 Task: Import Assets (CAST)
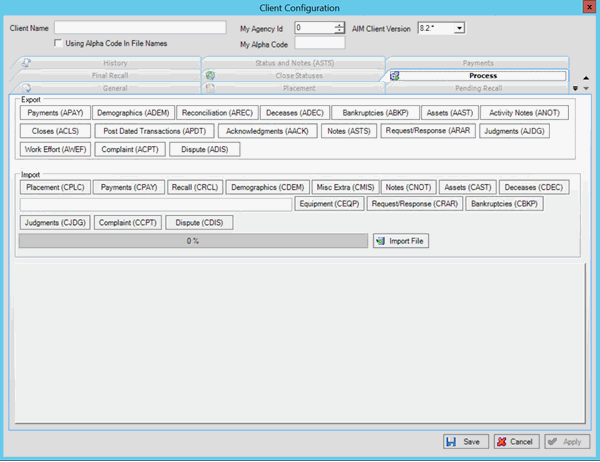pyautogui.click(x=468, y=187)
